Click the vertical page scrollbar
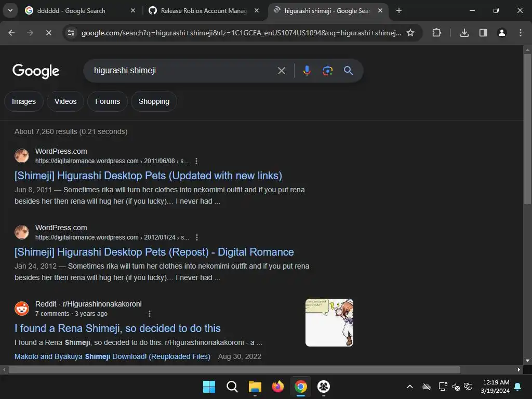Image resolution: width=532 pixels, height=399 pixels. coord(527,129)
